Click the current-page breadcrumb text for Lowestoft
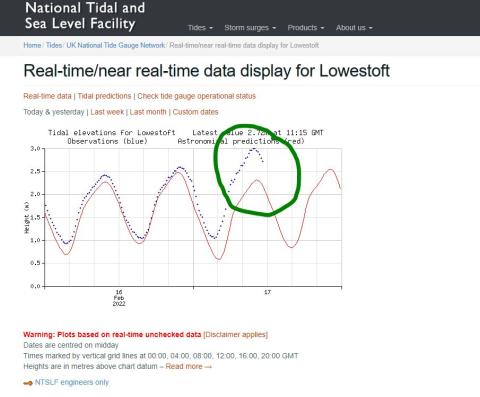 pos(244,45)
